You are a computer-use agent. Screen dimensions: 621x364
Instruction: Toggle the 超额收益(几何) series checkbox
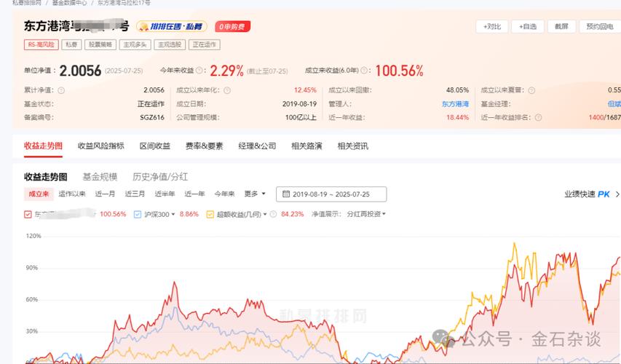click(x=210, y=214)
